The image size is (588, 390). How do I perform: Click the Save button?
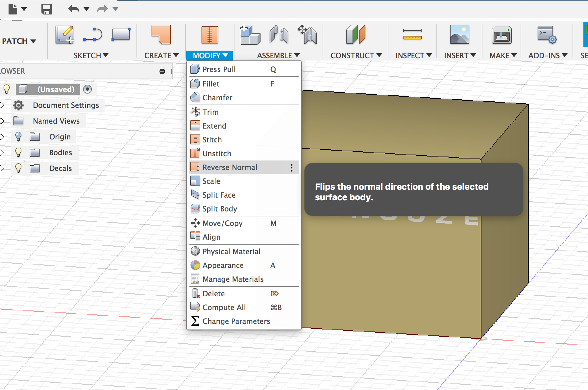pyautogui.click(x=46, y=9)
